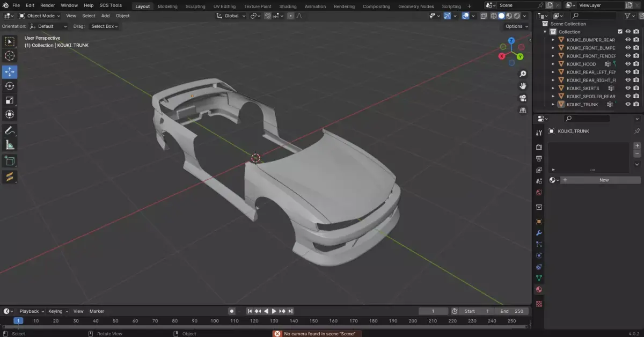Open the Orientation Default dropdown
This screenshot has height=337, width=644.
tap(49, 26)
